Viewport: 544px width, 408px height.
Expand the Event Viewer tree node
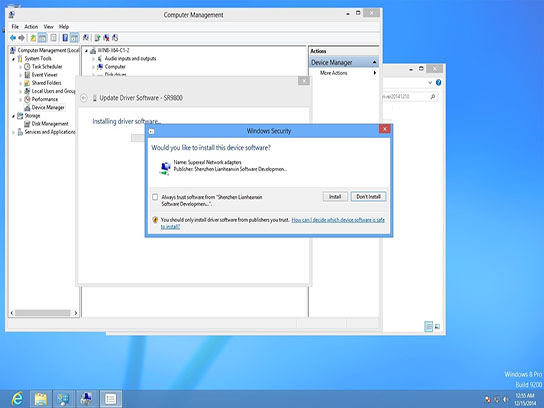click(20, 75)
